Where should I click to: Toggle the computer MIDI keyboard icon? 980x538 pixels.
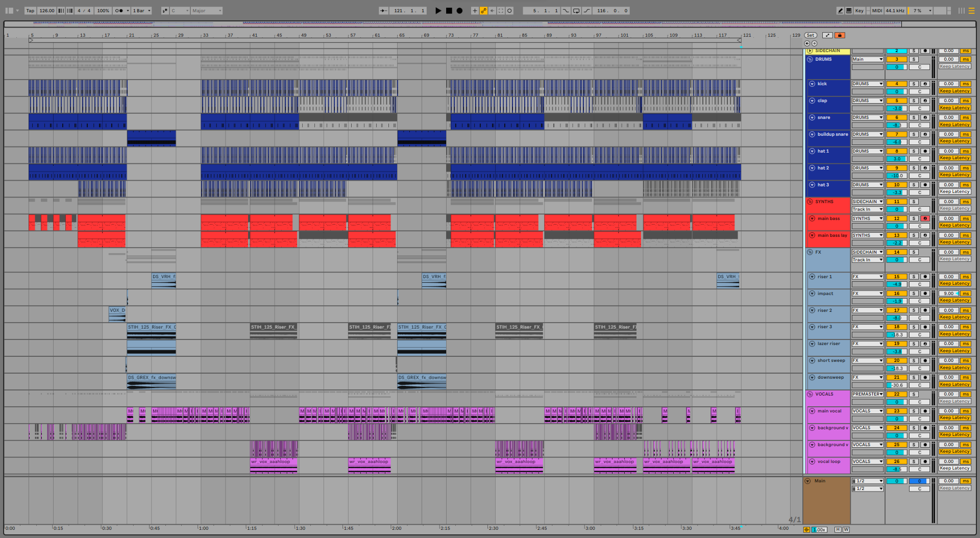(849, 11)
